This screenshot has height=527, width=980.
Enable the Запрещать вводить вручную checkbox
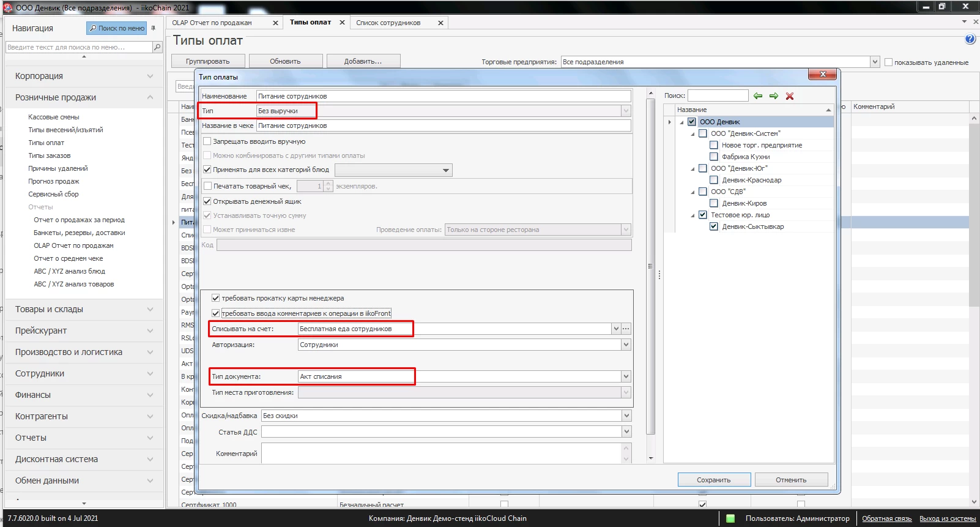click(x=207, y=141)
